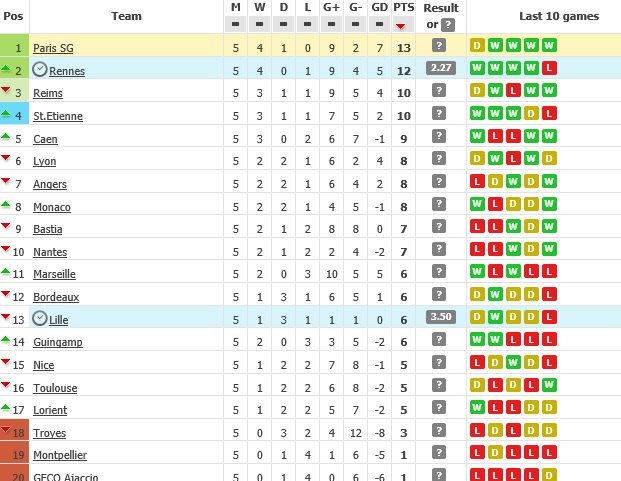621x481 pixels.
Task: Open the Paris SG team link
Action: pyautogui.click(x=53, y=47)
